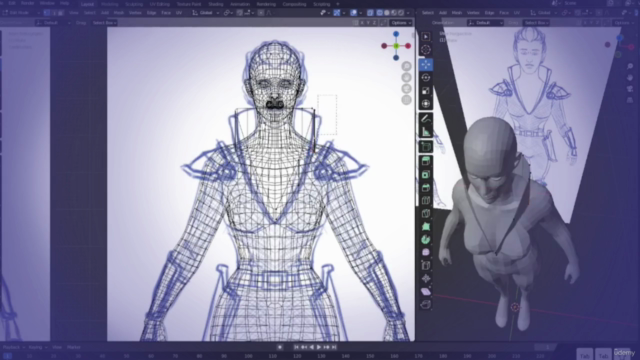The height and width of the screenshot is (360, 640).
Task: Switch to the UV Editing workspace tab
Action: (160, 4)
